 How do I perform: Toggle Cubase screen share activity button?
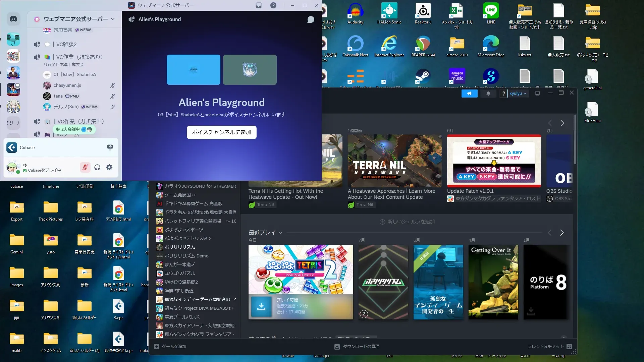tap(110, 147)
